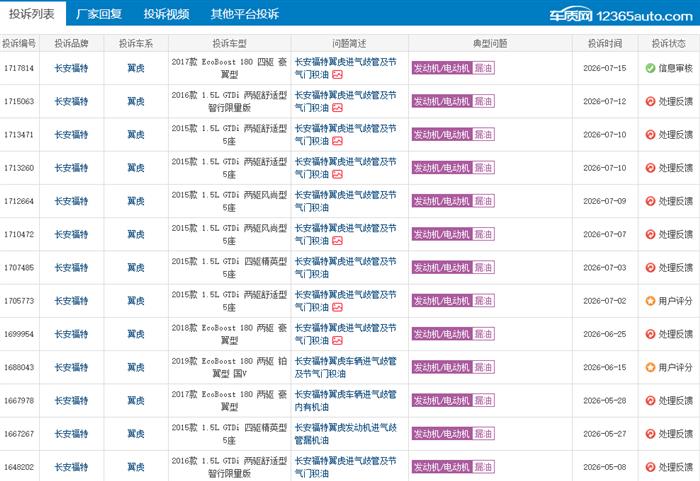Click date 2026-06-25
The image size is (700, 481).
pos(605,334)
